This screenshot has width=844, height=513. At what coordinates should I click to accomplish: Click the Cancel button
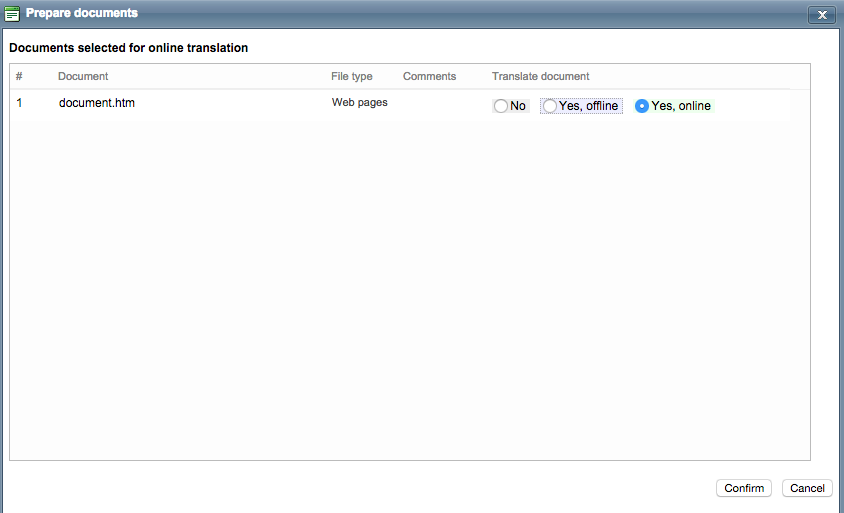[x=806, y=488]
